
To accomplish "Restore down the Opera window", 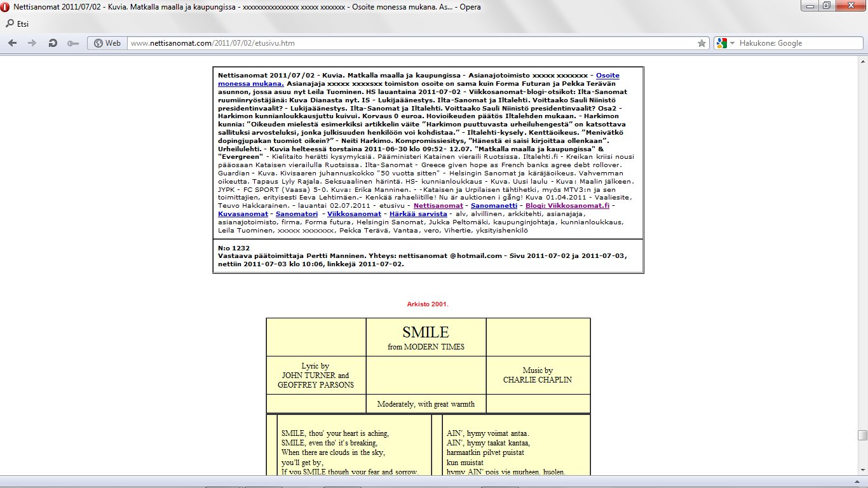I will [826, 6].
